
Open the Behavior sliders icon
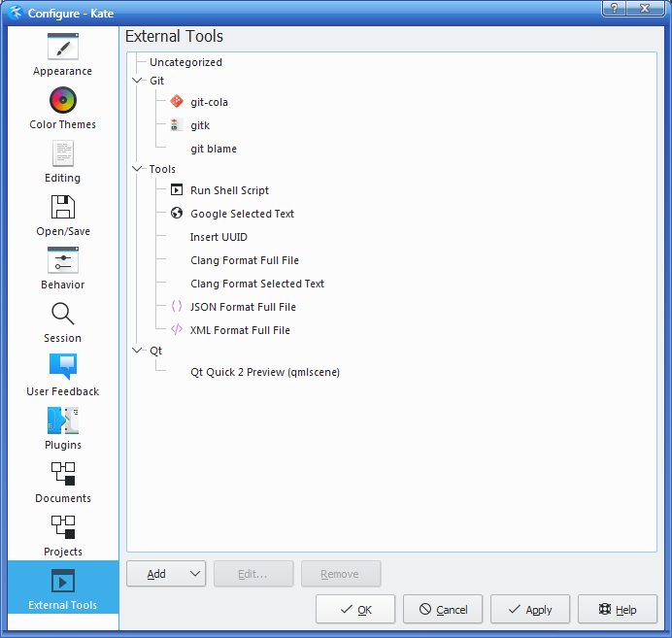coord(63,260)
